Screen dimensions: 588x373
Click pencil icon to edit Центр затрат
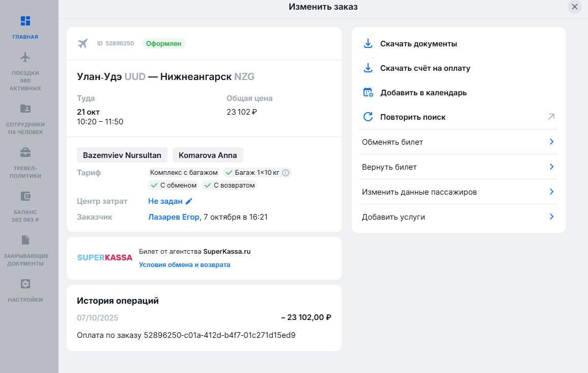(189, 201)
